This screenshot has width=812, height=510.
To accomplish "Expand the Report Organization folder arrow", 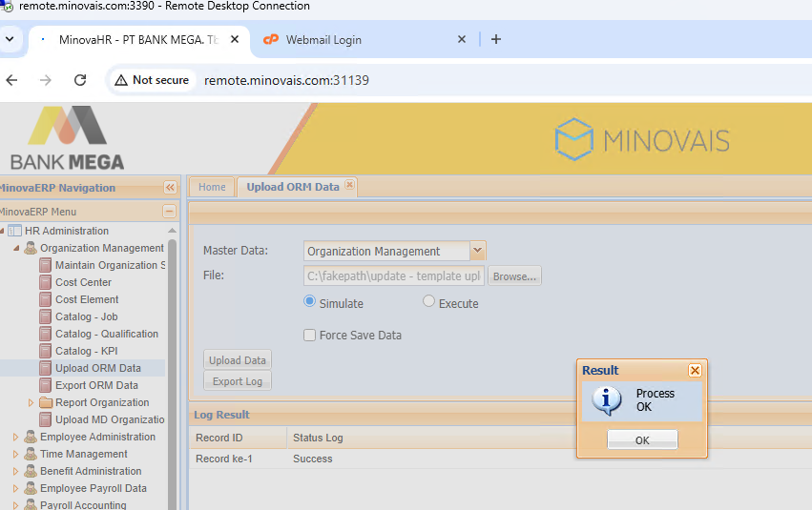I will [x=31, y=402].
